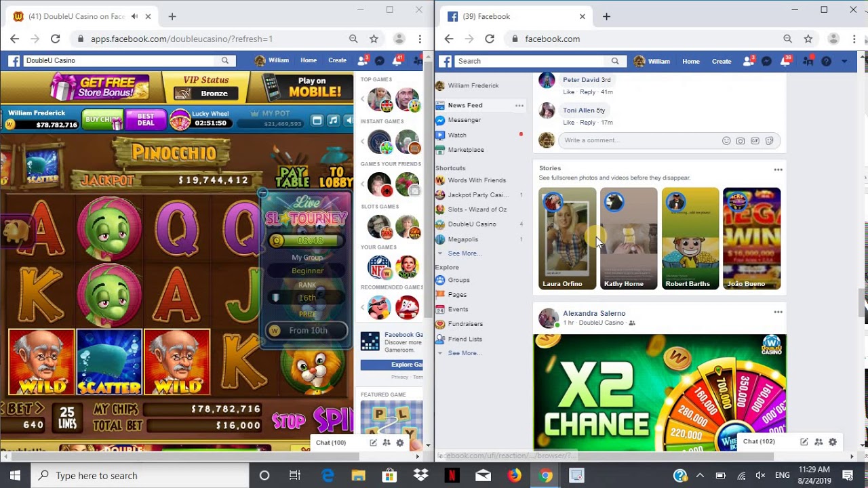This screenshot has height=488, width=868.
Task: Open new tab in right Chrome window
Action: (606, 16)
